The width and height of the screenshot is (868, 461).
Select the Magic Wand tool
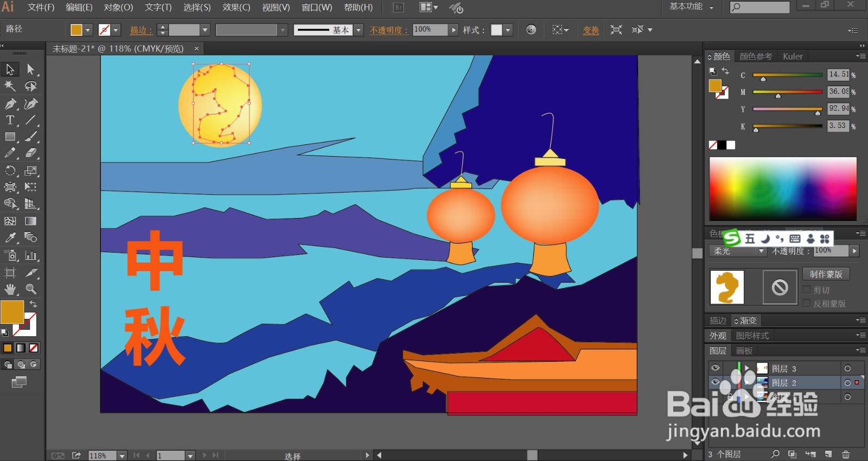tap(10, 86)
